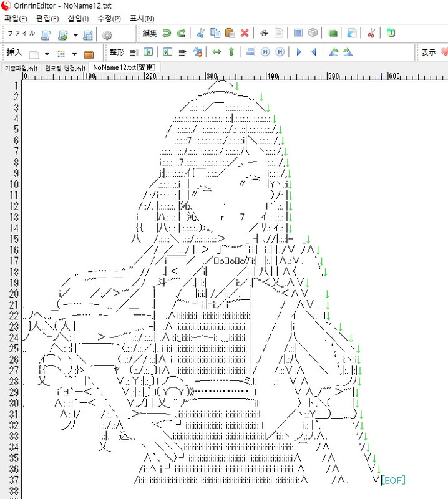Click the blue left triangle arrow

click(x=314, y=52)
